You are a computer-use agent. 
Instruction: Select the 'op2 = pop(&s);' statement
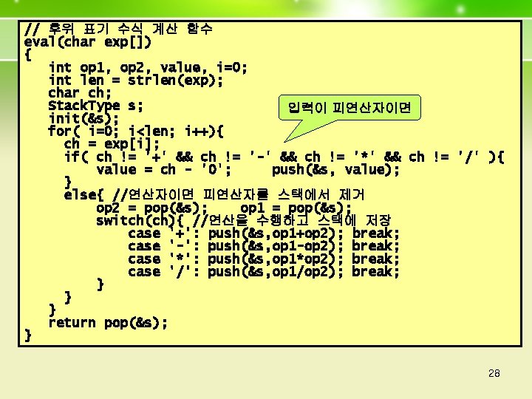point(151,208)
